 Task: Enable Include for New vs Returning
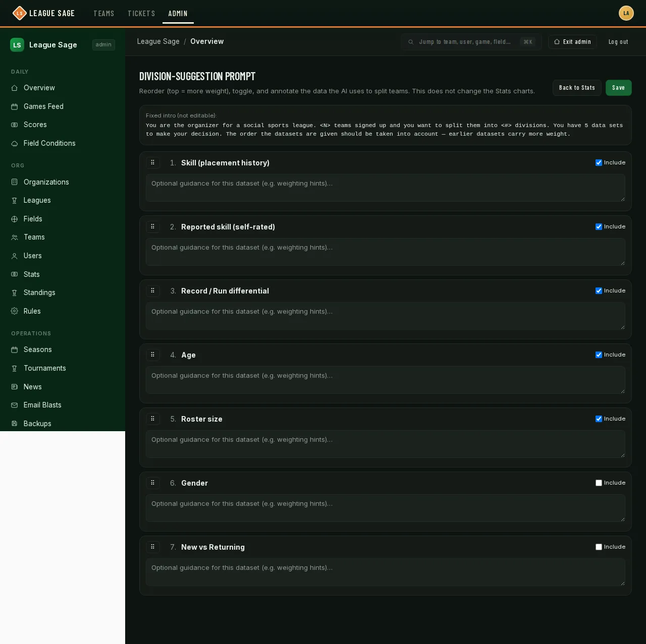click(599, 547)
